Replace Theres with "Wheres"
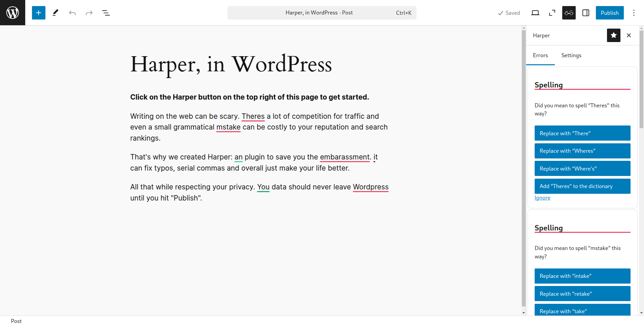 (x=582, y=151)
